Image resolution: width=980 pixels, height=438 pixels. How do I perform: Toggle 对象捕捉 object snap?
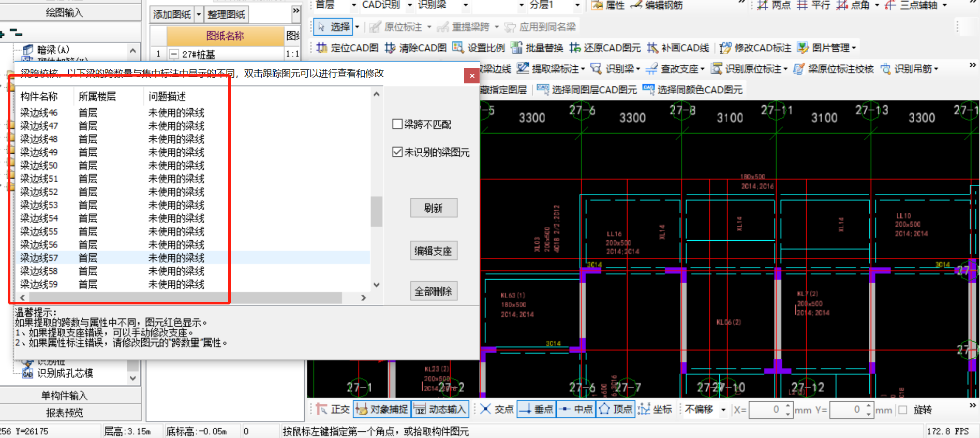pyautogui.click(x=382, y=409)
